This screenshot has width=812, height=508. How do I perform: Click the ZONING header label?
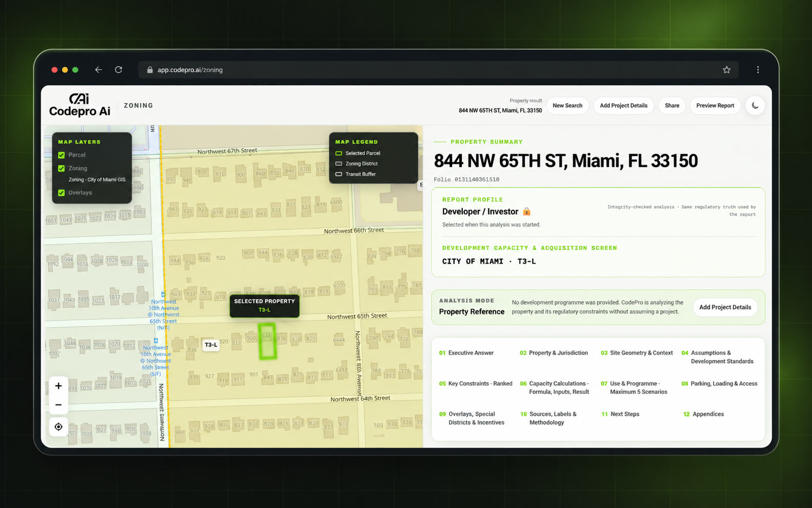(x=138, y=105)
